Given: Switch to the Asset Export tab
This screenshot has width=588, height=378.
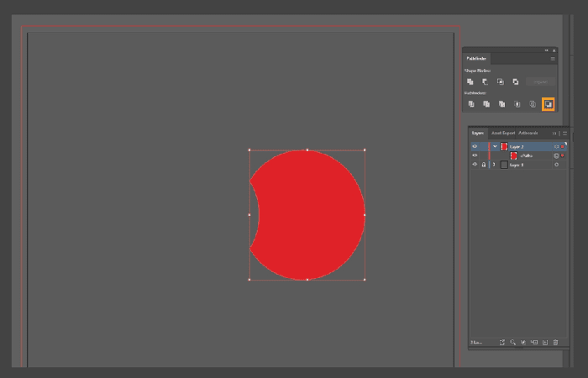Looking at the screenshot, I should (x=503, y=133).
